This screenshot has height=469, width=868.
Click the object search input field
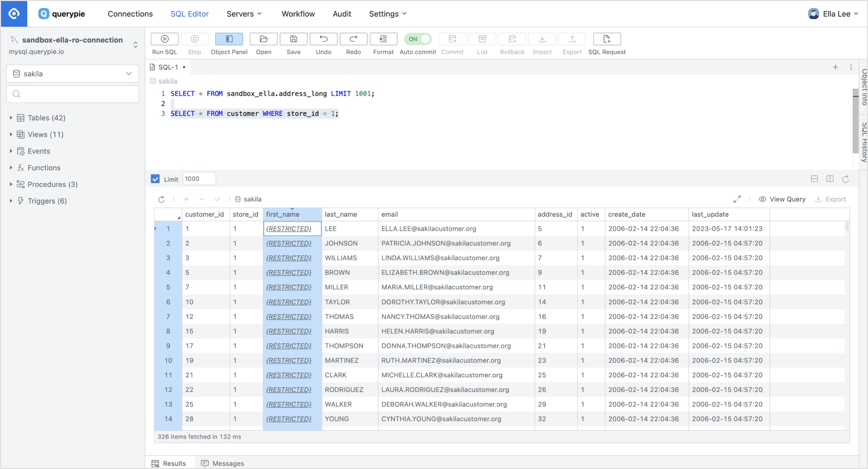tap(72, 94)
